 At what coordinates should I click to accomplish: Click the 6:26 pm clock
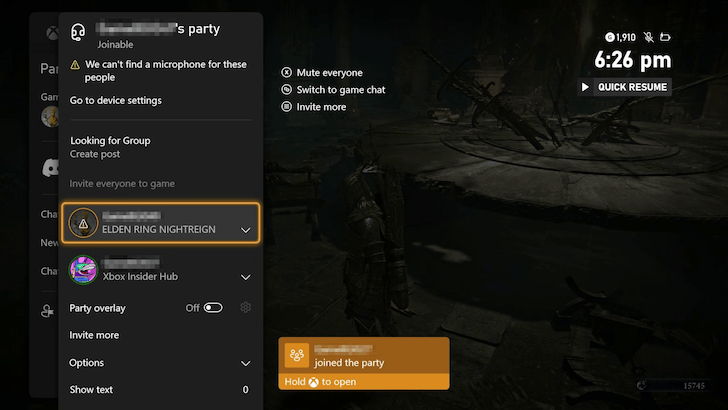[633, 60]
